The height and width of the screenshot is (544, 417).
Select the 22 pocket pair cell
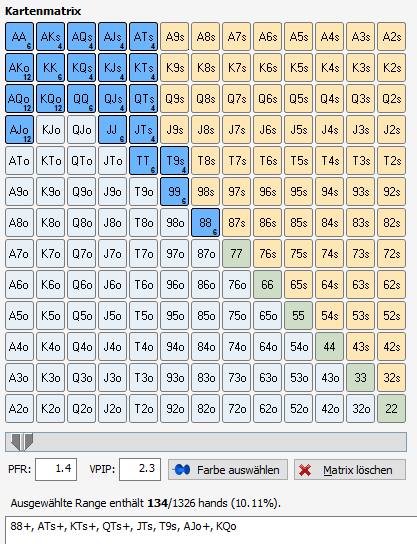click(x=391, y=408)
